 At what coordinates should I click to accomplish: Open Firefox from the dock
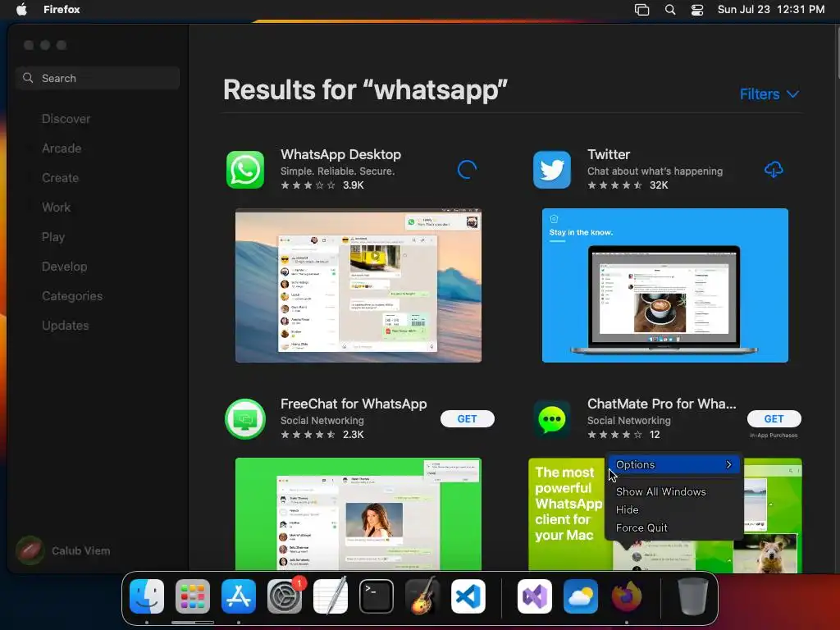626,596
